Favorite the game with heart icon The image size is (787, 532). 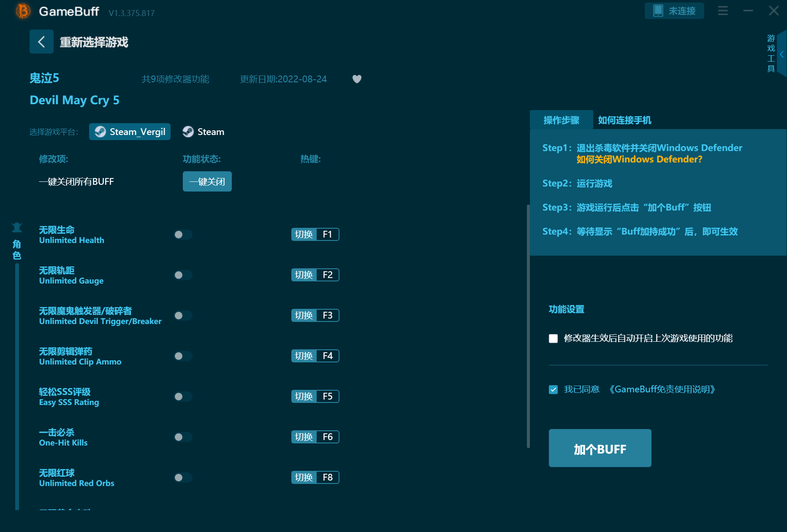point(357,79)
